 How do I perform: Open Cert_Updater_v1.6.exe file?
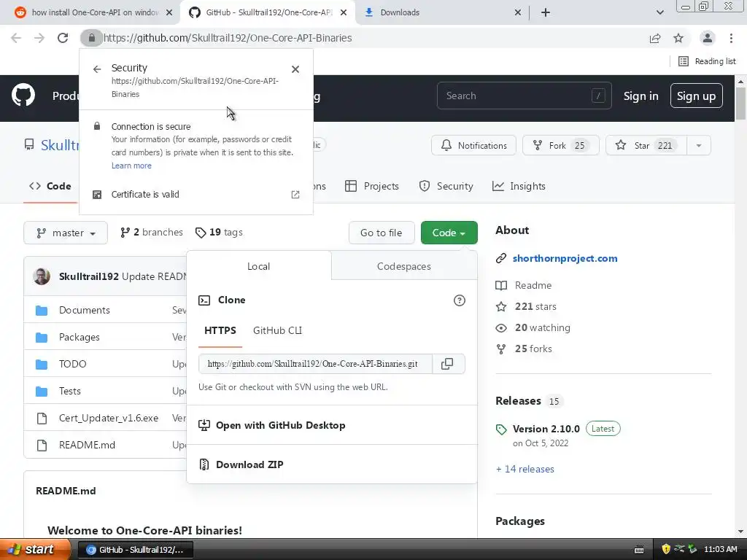tap(109, 418)
